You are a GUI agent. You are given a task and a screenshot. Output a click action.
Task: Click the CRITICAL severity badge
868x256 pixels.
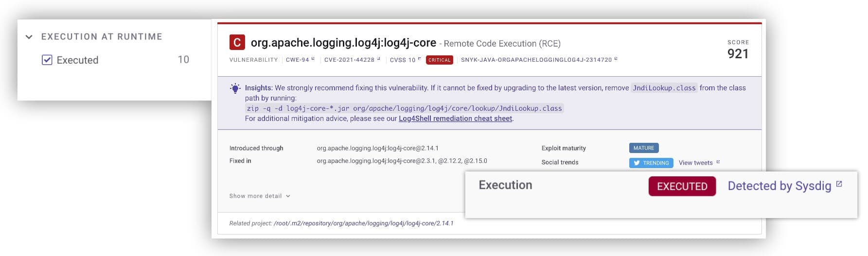[x=440, y=60]
